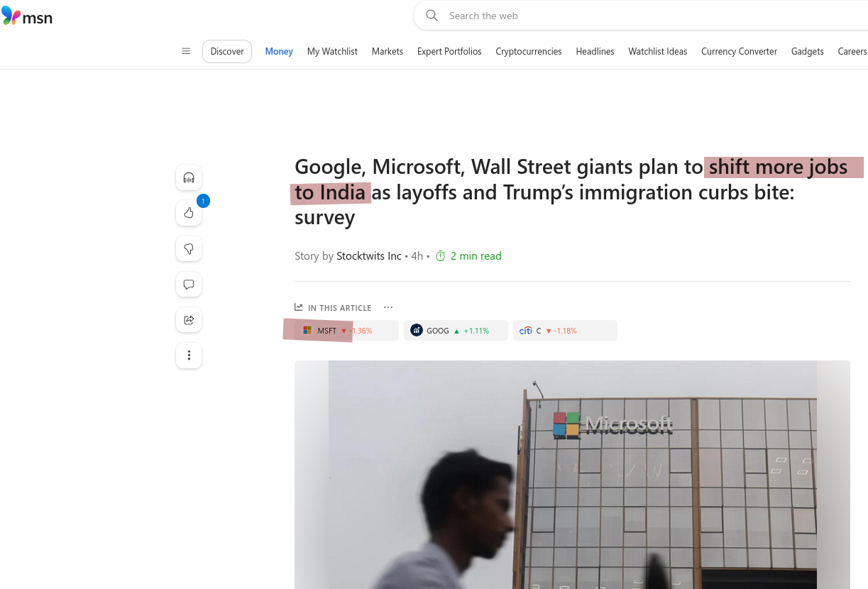This screenshot has width=868, height=589.
Task: Click the MSFT stock ticker chip
Action: click(x=340, y=330)
